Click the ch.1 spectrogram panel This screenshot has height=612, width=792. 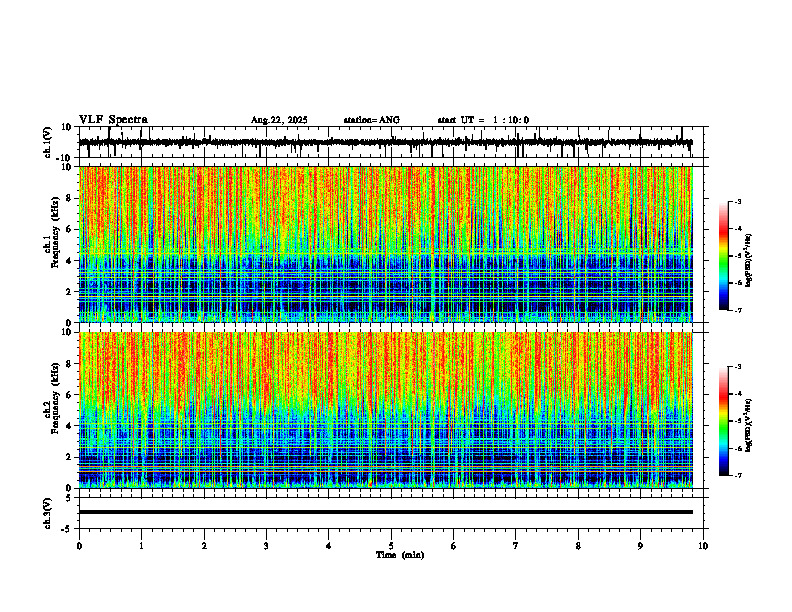tap(386, 244)
